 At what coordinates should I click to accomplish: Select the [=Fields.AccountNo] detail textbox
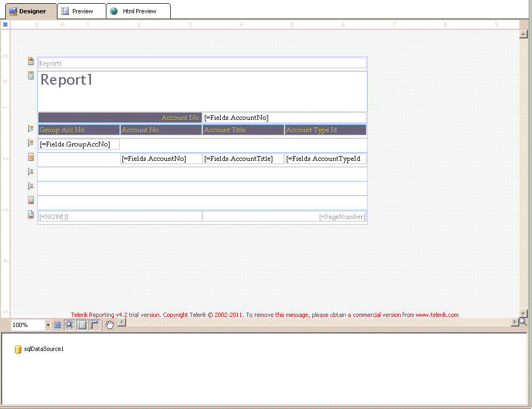pos(161,159)
